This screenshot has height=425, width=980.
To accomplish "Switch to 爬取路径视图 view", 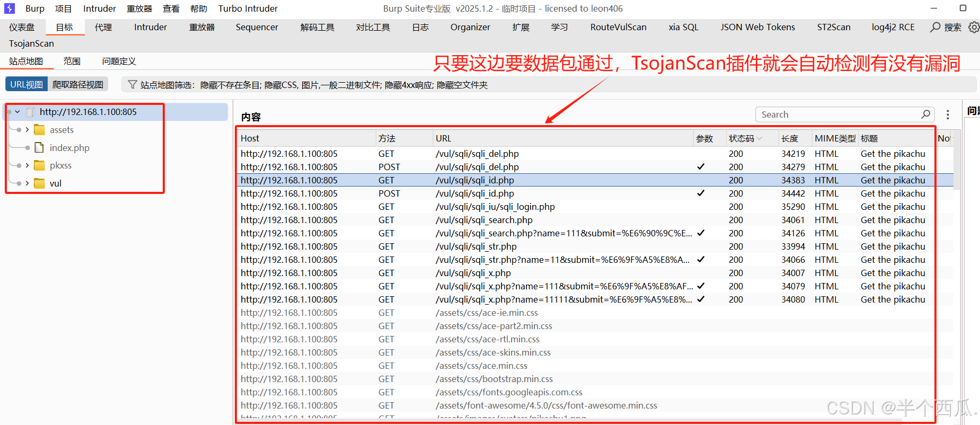I will point(78,84).
